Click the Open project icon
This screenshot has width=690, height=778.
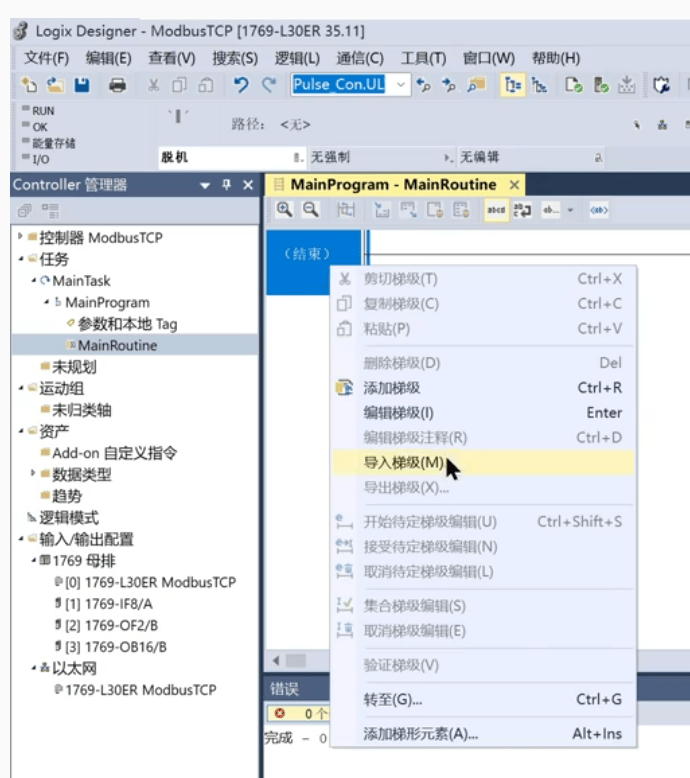(55, 85)
